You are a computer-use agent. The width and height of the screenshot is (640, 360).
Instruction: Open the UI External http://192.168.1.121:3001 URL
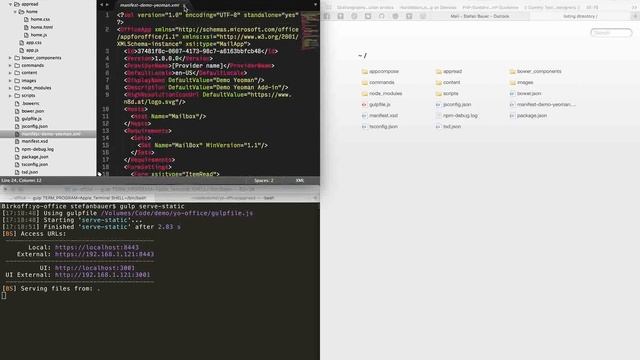102,275
